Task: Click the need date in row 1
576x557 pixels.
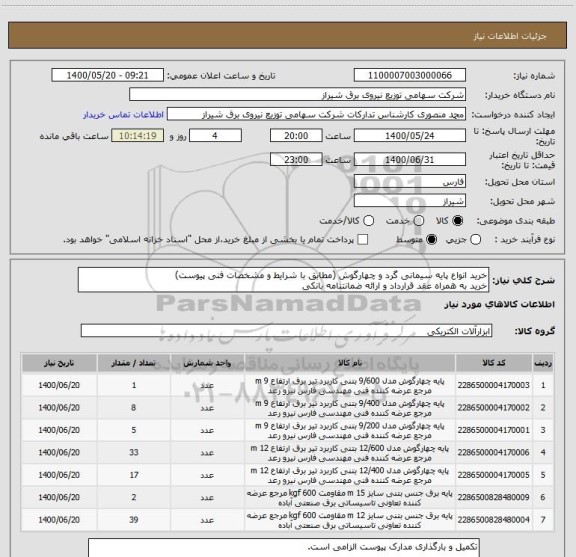Action: click(59, 385)
